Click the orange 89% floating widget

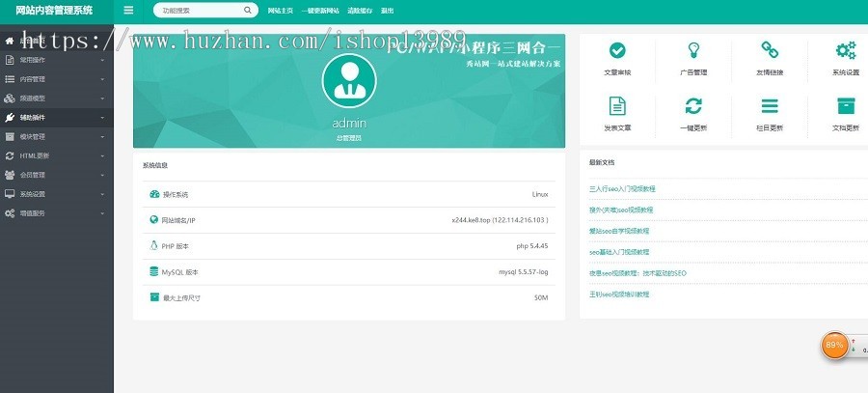pyautogui.click(x=834, y=345)
